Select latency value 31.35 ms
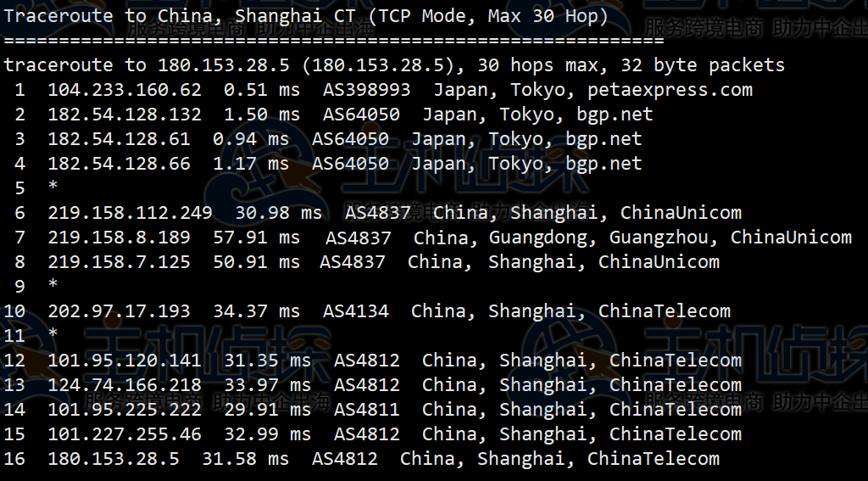The width and height of the screenshot is (868, 481). 267,361
